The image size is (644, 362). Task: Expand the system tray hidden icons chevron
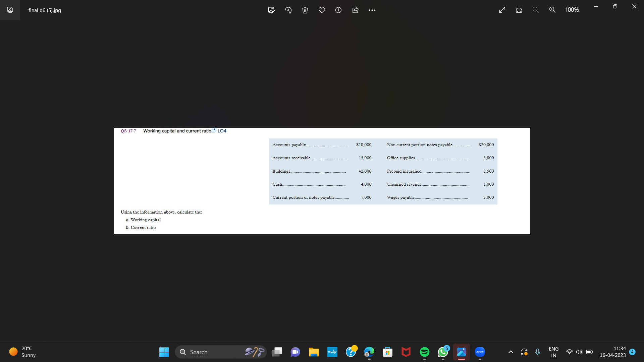pos(511,352)
